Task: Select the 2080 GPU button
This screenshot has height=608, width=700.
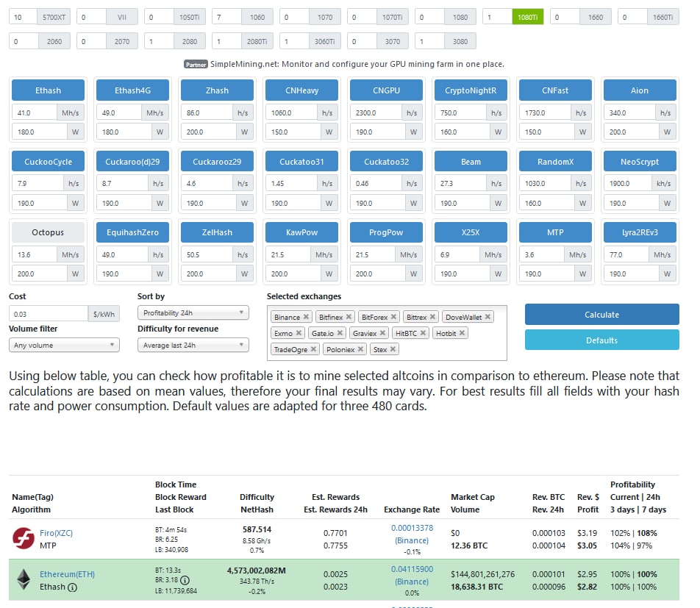Action: click(x=189, y=41)
